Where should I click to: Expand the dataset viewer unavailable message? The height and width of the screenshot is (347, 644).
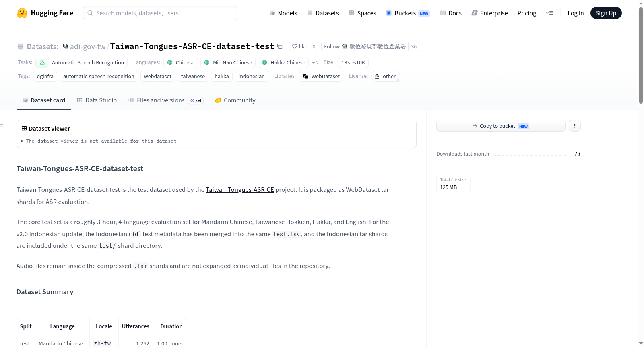coord(100,141)
